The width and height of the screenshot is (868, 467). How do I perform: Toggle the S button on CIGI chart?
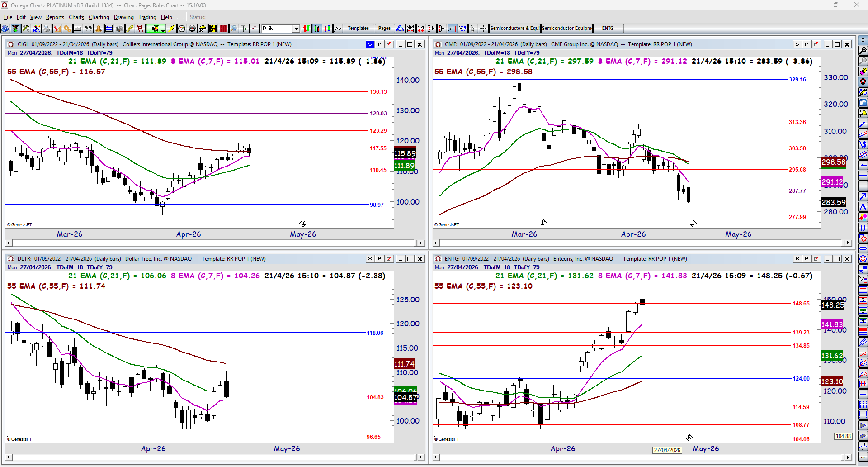click(370, 44)
